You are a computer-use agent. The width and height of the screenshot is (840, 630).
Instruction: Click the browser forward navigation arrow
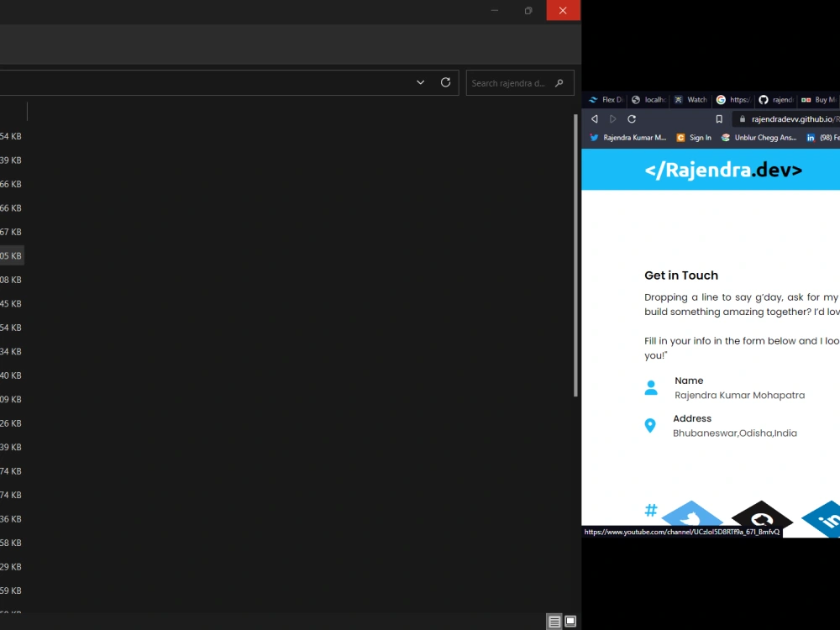[613, 118]
